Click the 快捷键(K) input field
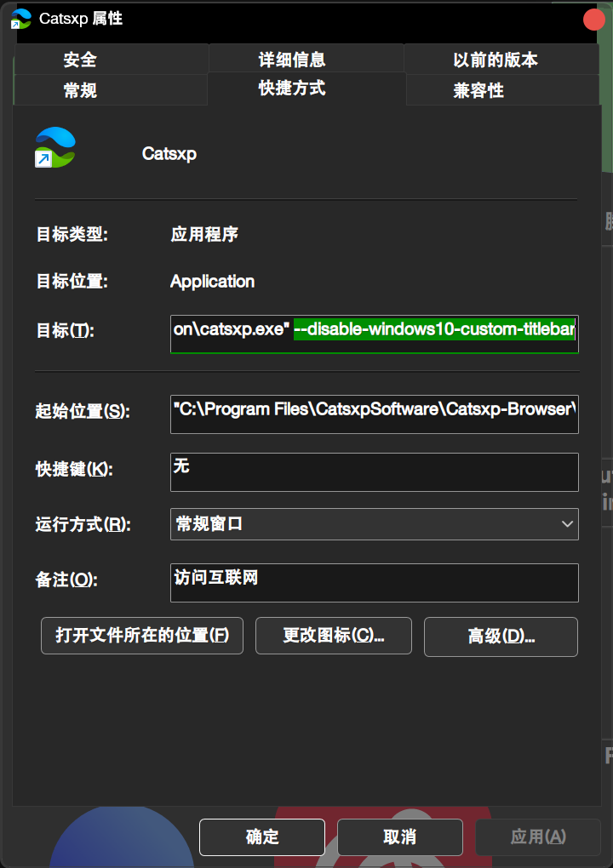The height and width of the screenshot is (868, 613). click(375, 472)
